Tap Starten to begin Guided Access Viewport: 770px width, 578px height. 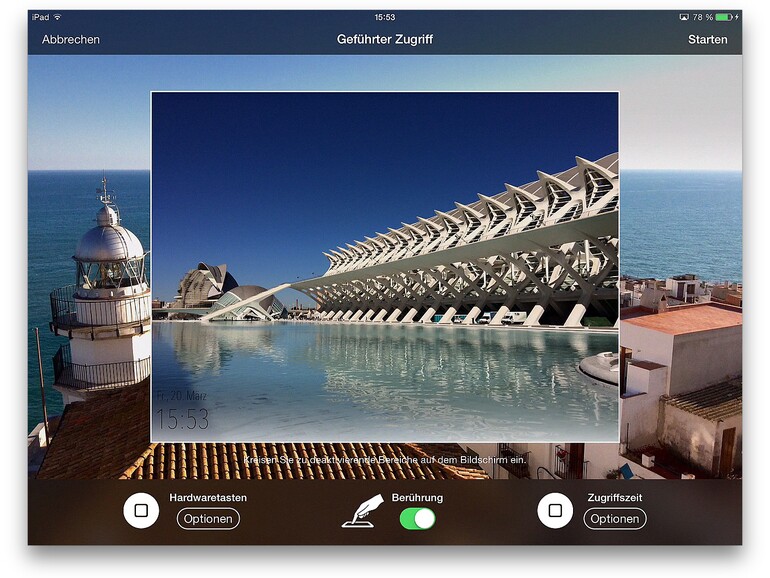coord(707,39)
